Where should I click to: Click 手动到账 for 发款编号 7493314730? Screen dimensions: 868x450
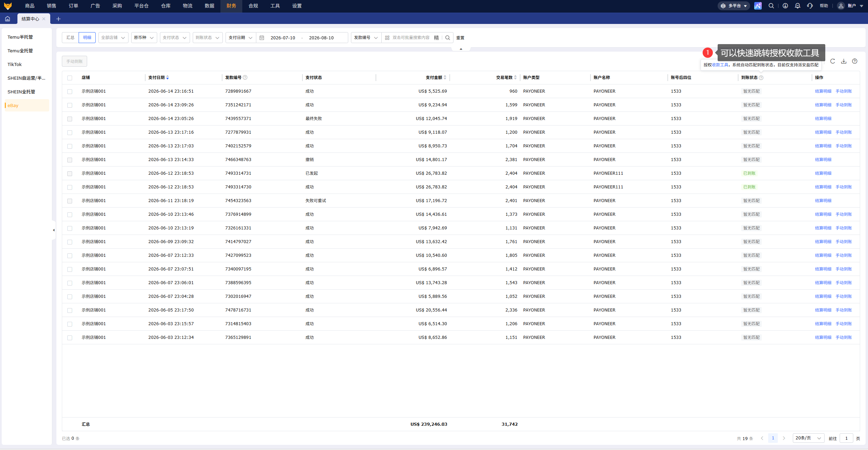click(x=844, y=187)
